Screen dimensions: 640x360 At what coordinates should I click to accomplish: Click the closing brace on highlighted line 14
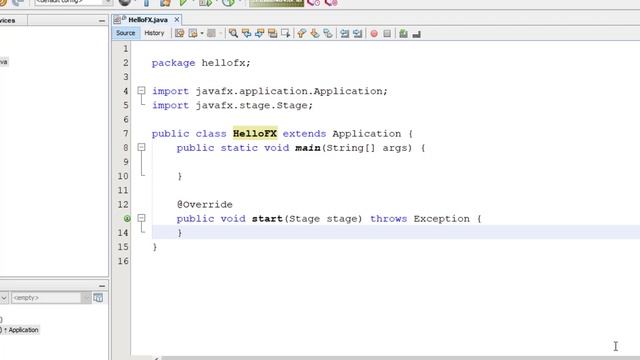click(180, 233)
